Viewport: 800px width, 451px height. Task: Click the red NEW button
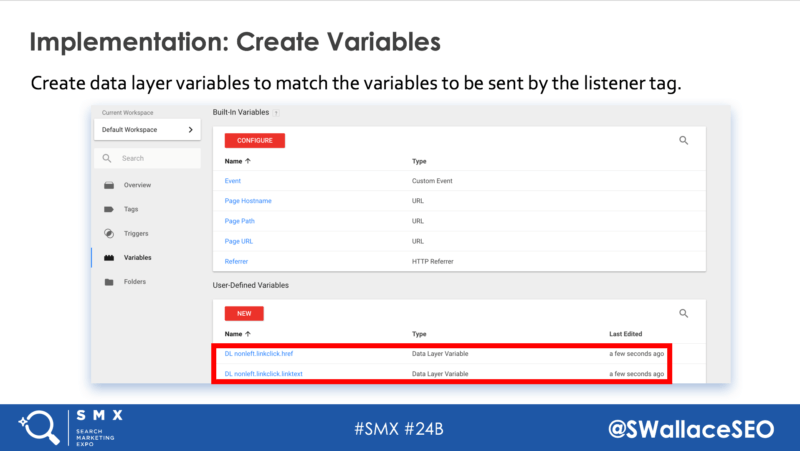pyautogui.click(x=244, y=313)
